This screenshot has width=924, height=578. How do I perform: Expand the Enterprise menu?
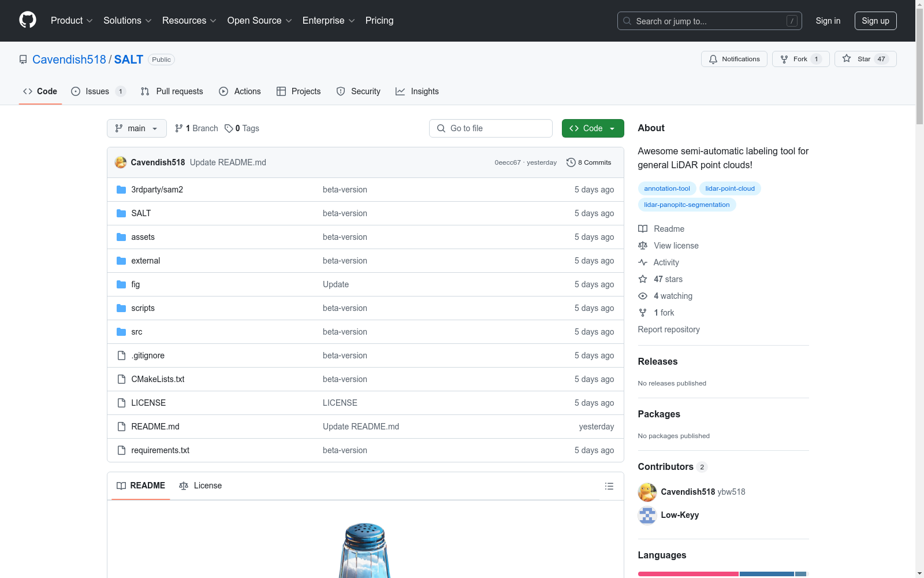click(329, 20)
